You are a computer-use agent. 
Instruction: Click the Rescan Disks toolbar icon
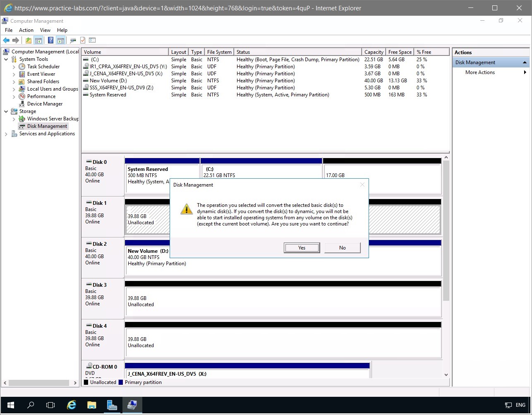tap(73, 40)
